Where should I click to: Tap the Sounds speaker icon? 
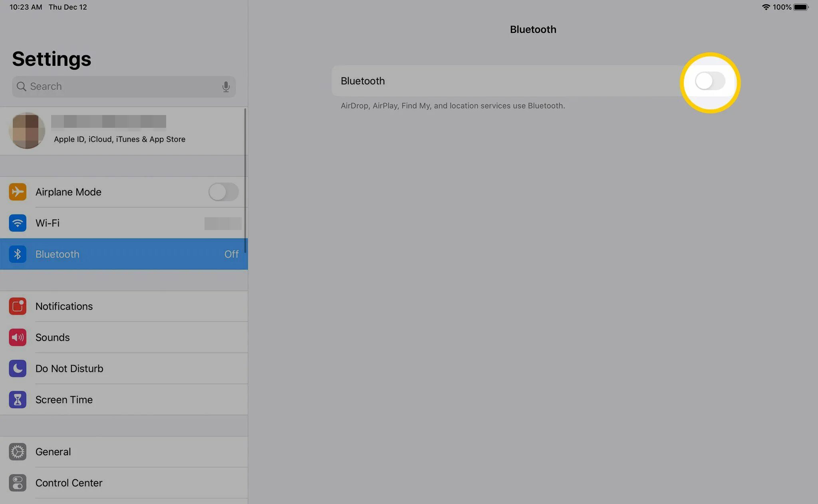tap(18, 337)
